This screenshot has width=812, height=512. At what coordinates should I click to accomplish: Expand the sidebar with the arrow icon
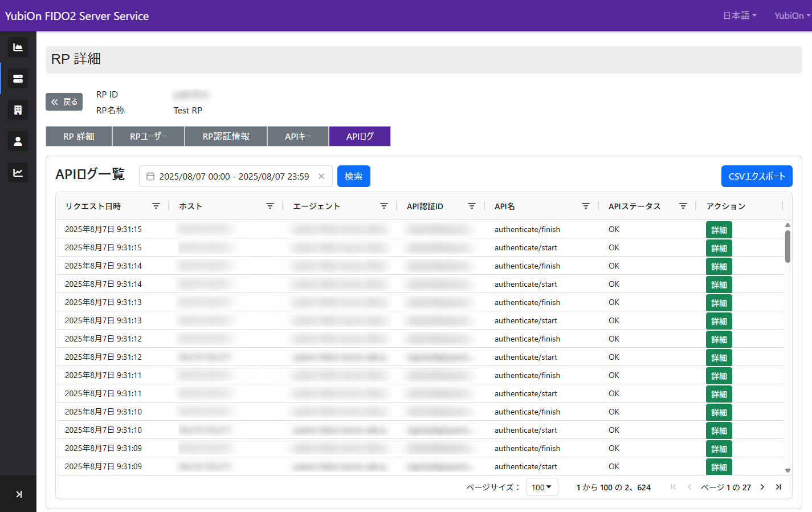click(x=19, y=494)
